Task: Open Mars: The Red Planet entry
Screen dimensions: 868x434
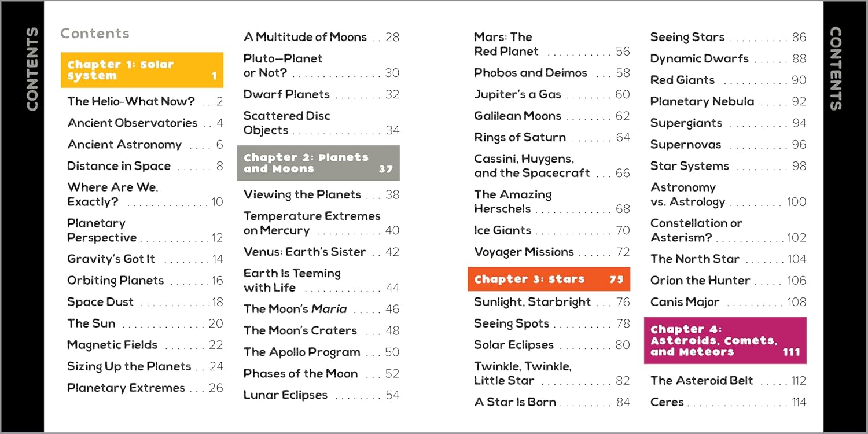Action: tap(551, 44)
